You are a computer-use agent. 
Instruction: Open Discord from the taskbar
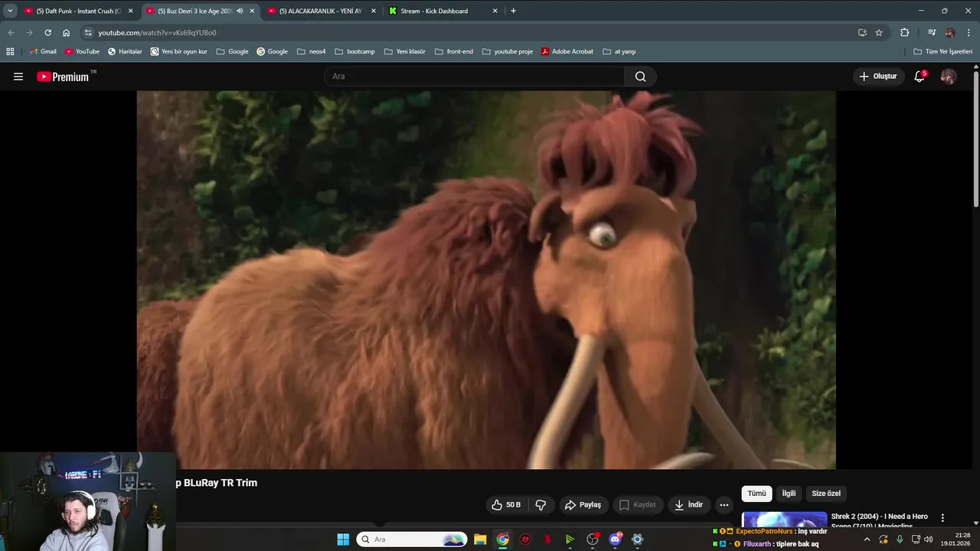(615, 540)
